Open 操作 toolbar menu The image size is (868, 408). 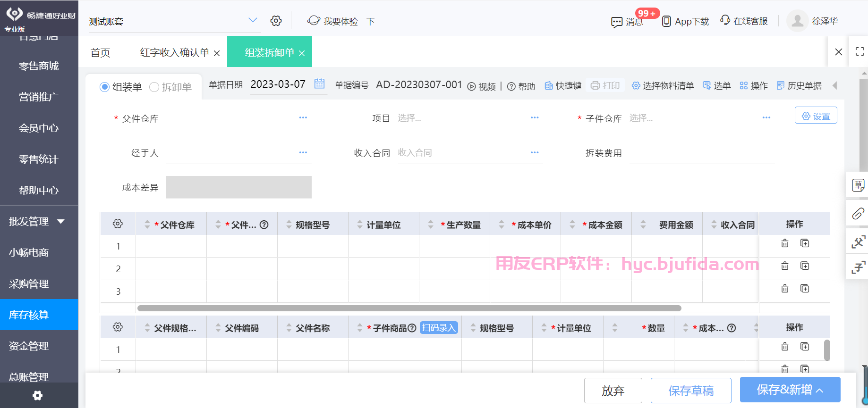754,85
